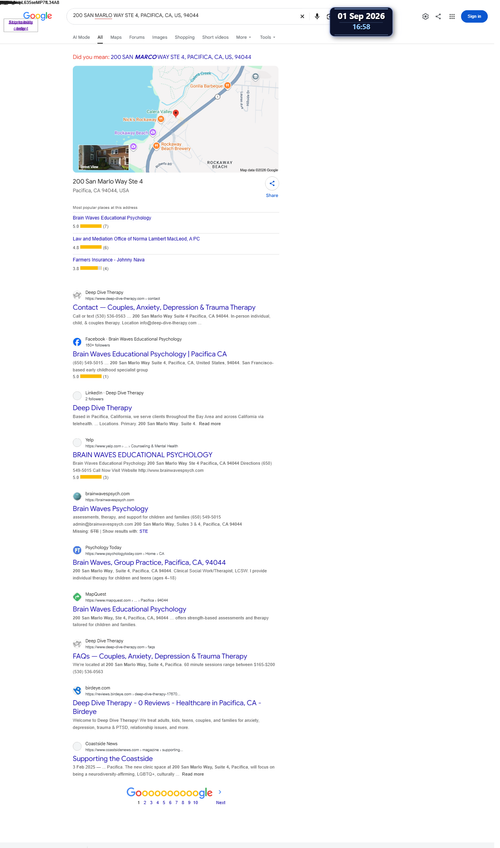
Task: Click MapQuest favicon icon
Action: coord(77,597)
